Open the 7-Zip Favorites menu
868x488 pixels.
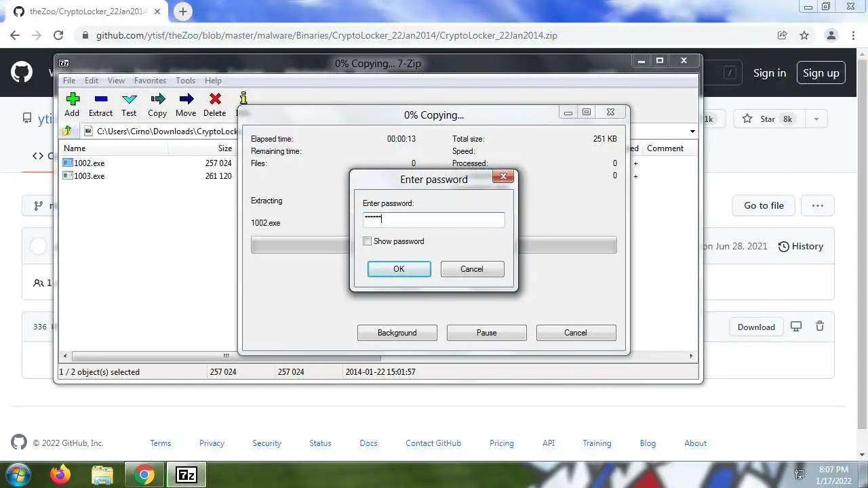(x=150, y=80)
